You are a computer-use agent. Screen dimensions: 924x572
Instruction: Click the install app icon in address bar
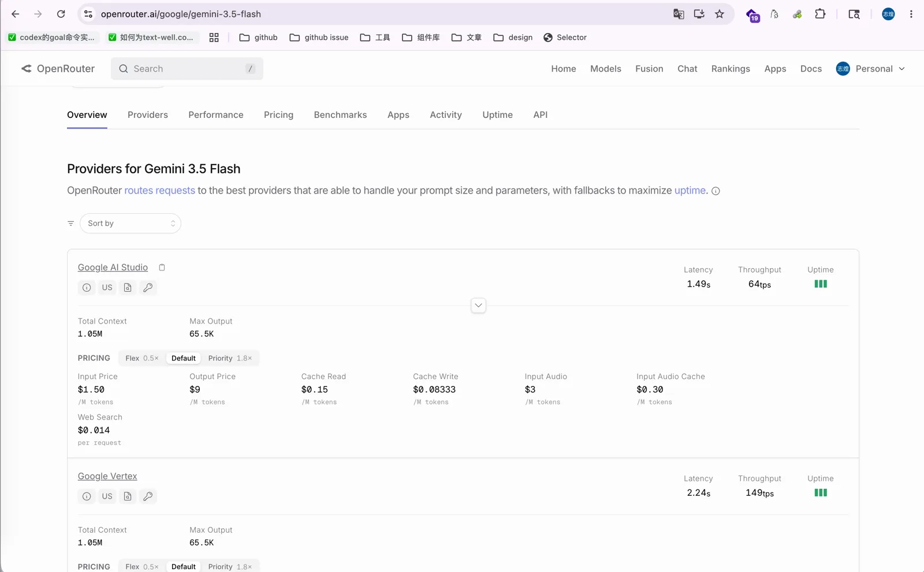699,14
